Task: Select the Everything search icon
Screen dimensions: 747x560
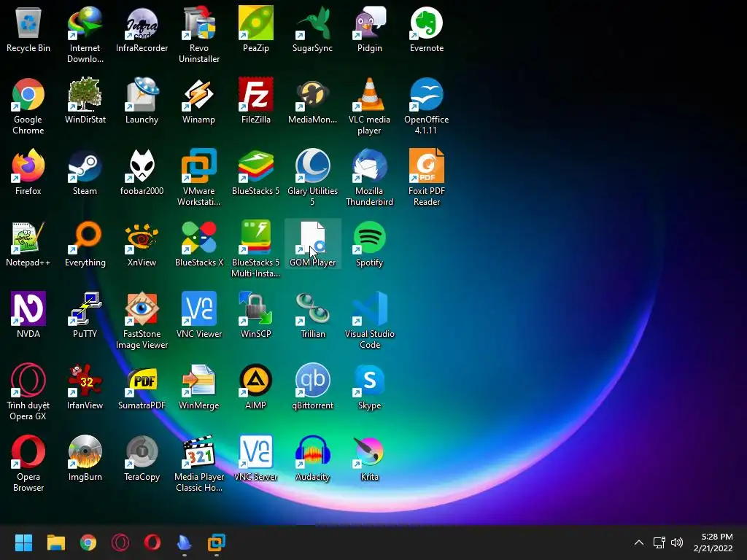Action: [x=85, y=237]
